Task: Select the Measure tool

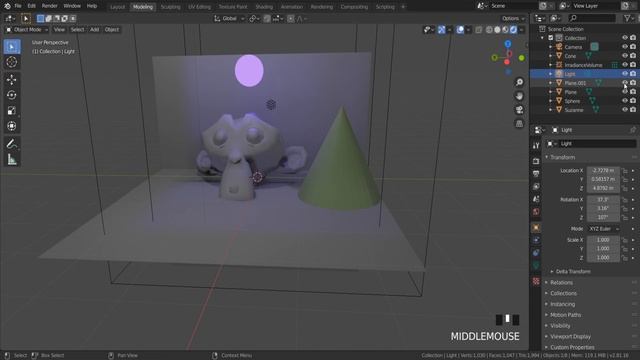Action: pos(12,159)
